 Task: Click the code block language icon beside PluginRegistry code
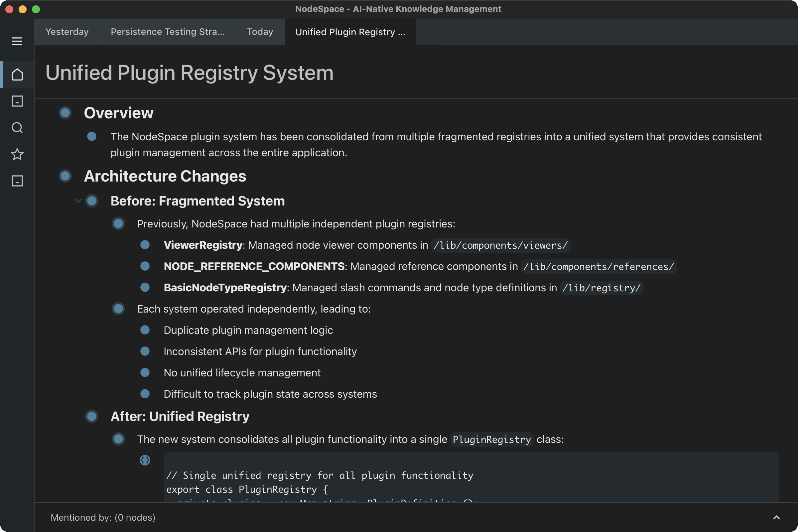[x=145, y=461]
